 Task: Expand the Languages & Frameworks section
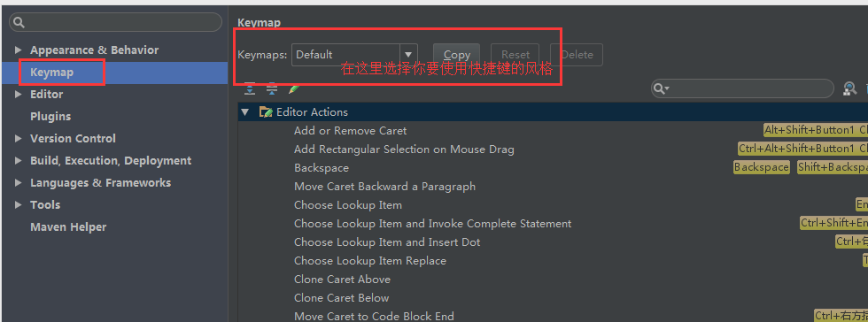click(19, 183)
